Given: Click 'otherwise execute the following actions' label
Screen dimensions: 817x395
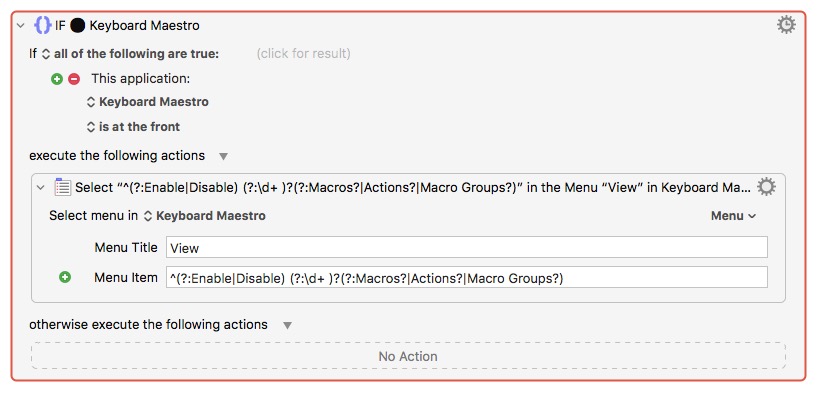Looking at the screenshot, I should pos(148,325).
